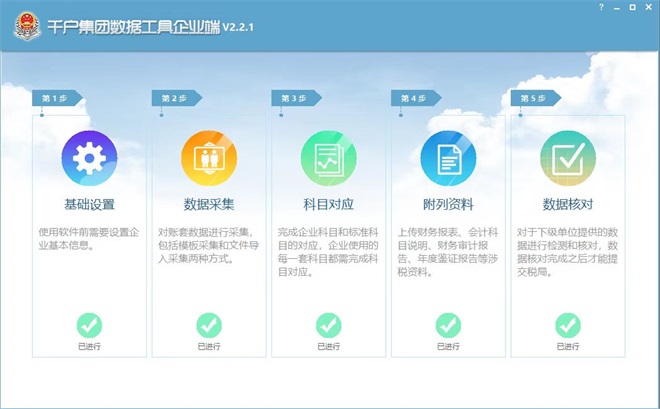Click the 数据核对 checkmark icon

[568, 158]
